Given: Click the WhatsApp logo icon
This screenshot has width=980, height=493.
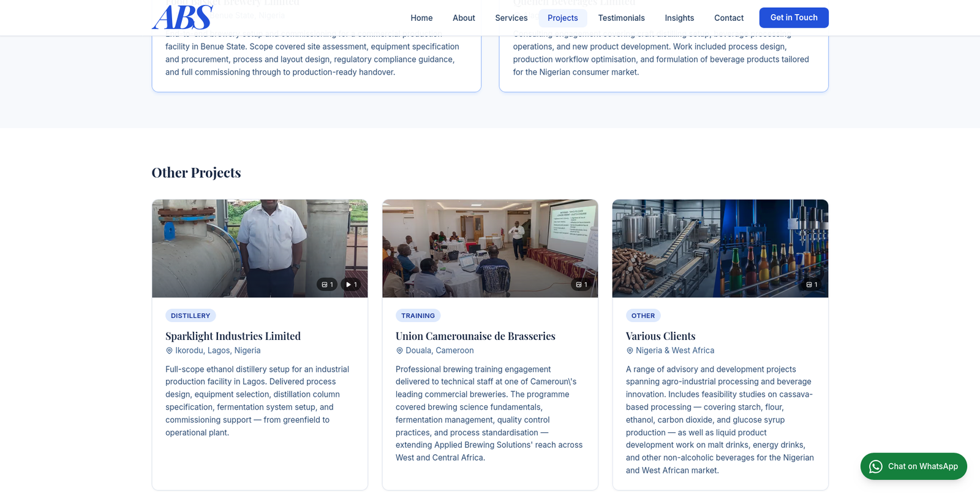Looking at the screenshot, I should 876,467.
